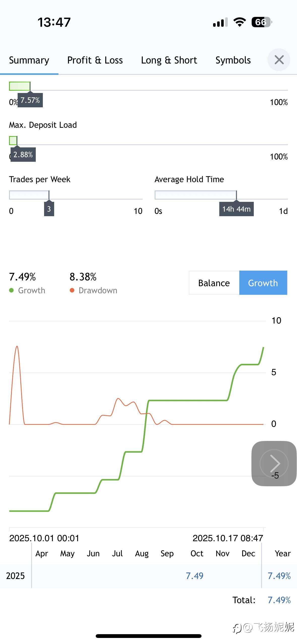
Task: Switch chart to Balance view
Action: click(214, 283)
